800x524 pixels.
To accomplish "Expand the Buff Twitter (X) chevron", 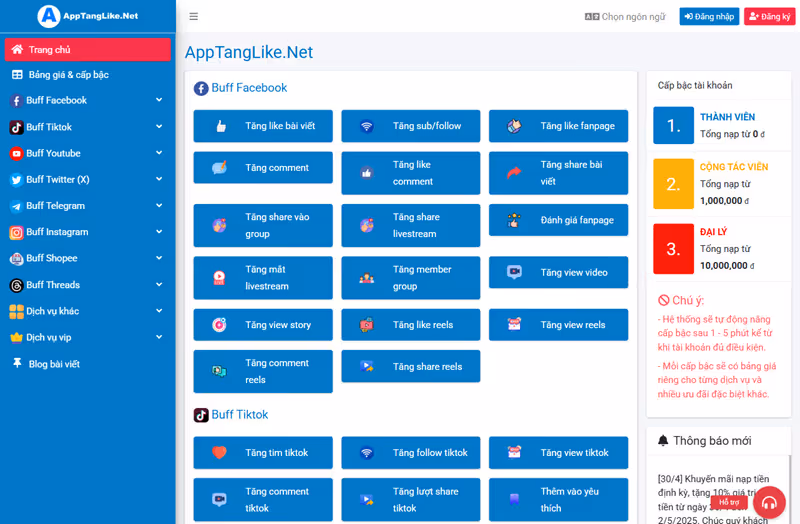I will click(159, 179).
